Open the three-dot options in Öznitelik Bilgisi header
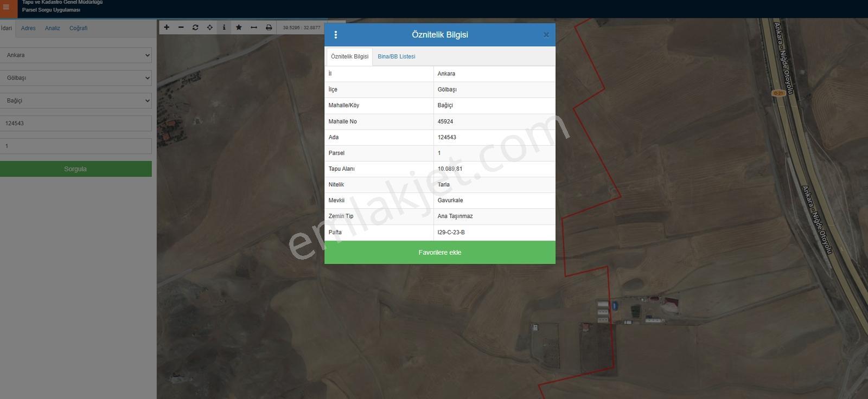Screen dimensions: 868x399 coord(336,35)
